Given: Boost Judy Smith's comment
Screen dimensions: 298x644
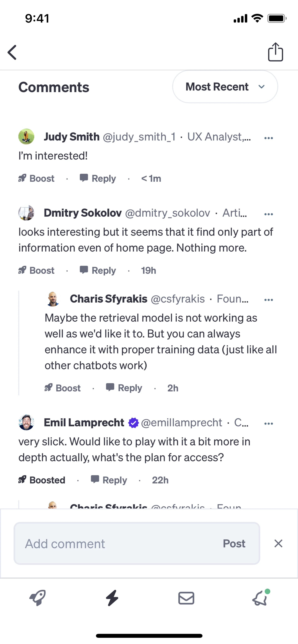Looking at the screenshot, I should point(37,178).
